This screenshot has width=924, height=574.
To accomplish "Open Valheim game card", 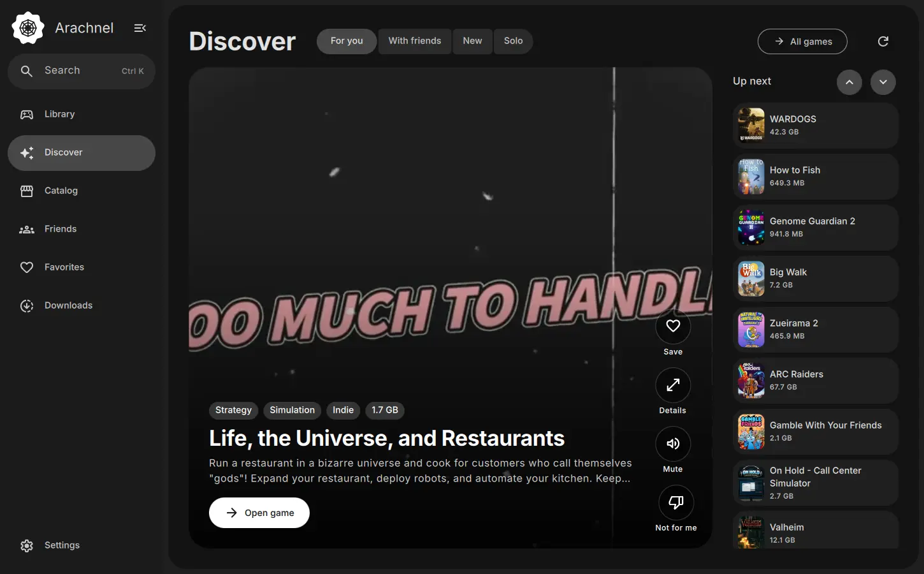I will coord(816,530).
